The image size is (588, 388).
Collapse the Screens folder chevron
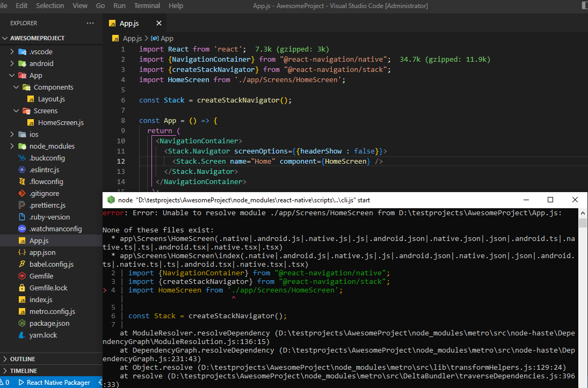click(16, 111)
